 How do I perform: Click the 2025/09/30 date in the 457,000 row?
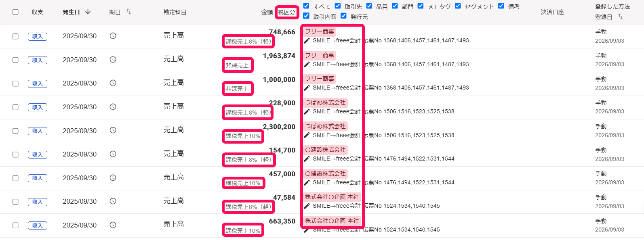coord(80,178)
